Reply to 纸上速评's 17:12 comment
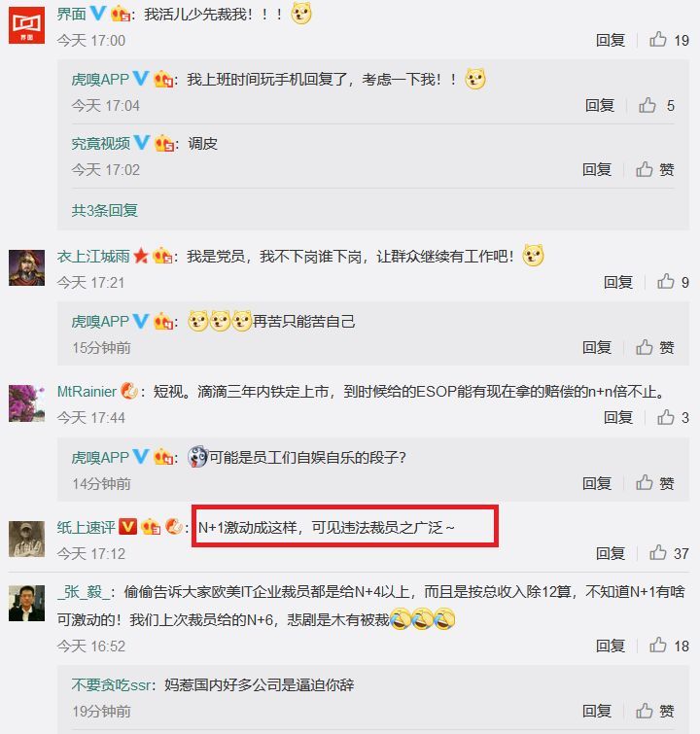The width and height of the screenshot is (700, 734). pos(611,553)
